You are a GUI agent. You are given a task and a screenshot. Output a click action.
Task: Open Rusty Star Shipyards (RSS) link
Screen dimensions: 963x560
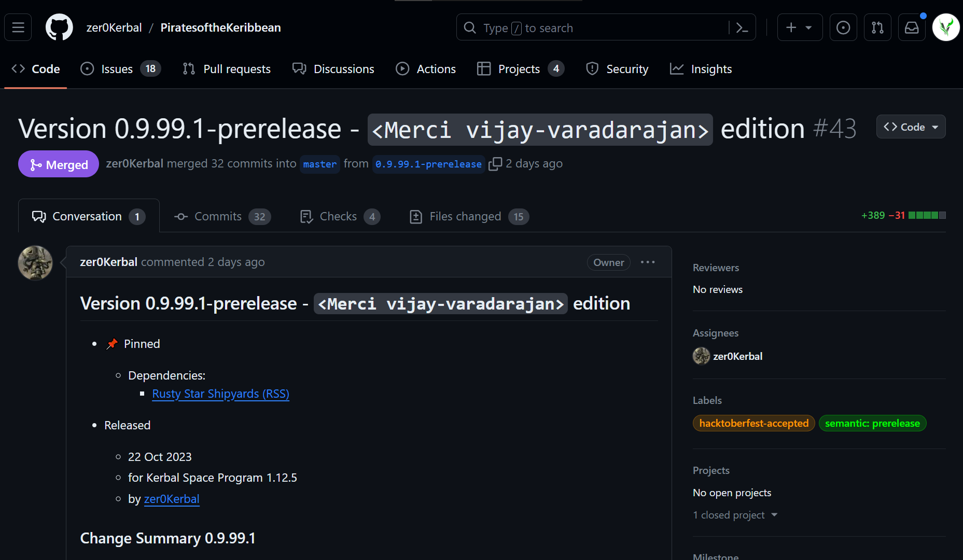[221, 394]
